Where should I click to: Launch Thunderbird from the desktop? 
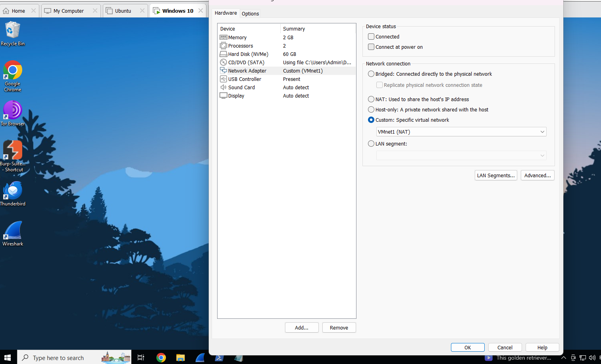point(12,194)
